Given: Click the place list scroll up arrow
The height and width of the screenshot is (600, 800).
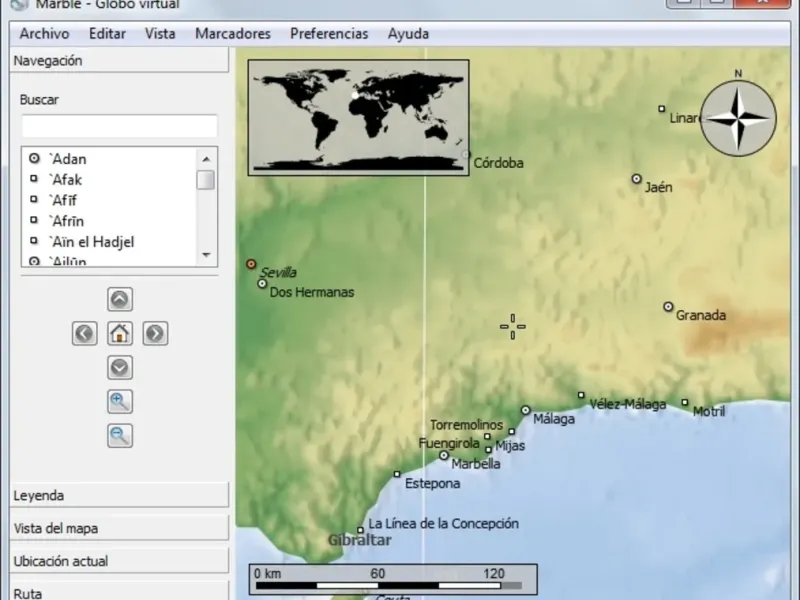Looking at the screenshot, I should click(206, 159).
